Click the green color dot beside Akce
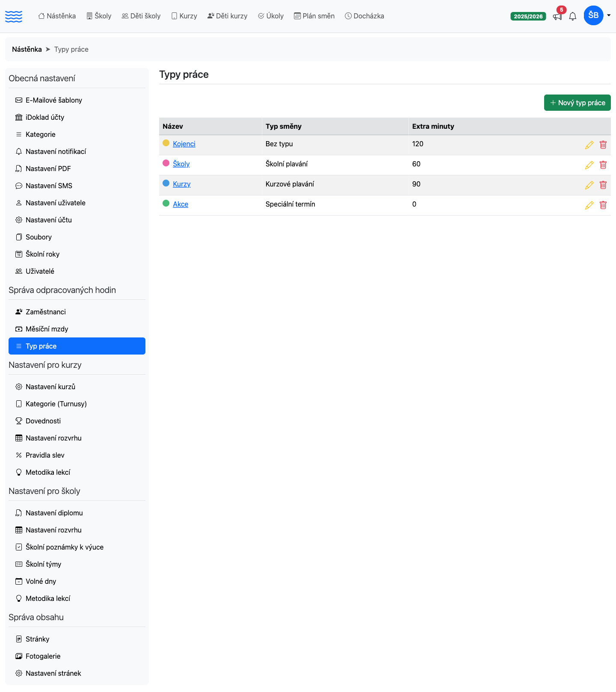Viewport: 616px width, 692px height. 166,203
